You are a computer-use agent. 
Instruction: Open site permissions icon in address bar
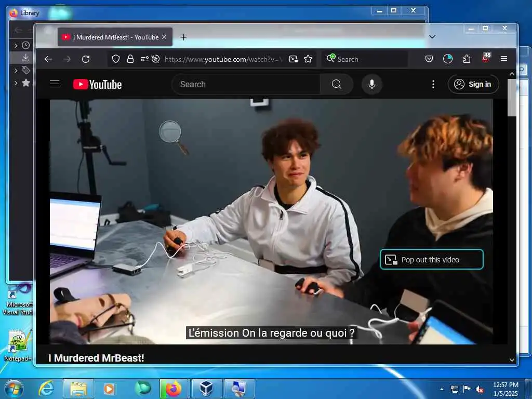click(144, 59)
